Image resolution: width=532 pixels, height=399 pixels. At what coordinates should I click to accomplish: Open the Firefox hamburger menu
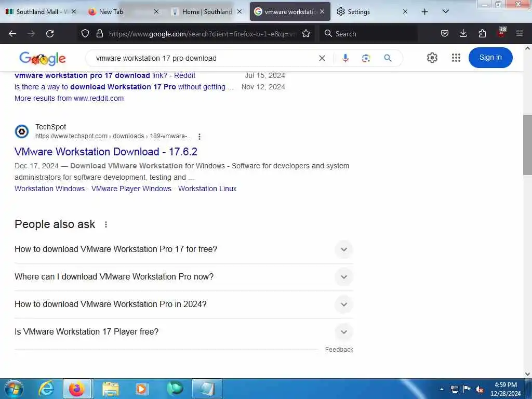520,34
